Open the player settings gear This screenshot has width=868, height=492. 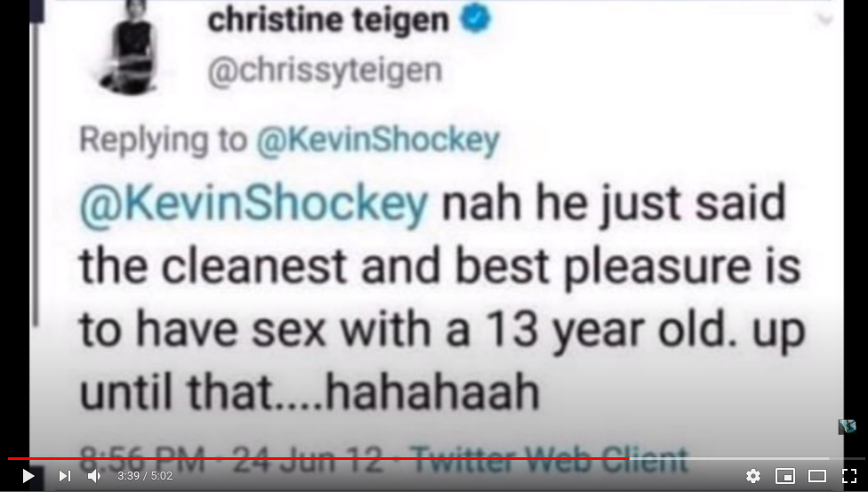coord(753,476)
